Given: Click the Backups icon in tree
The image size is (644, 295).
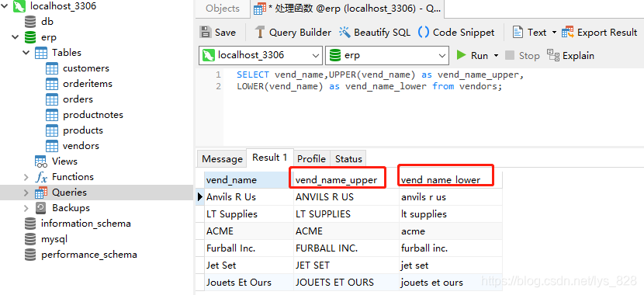Looking at the screenshot, I should pyautogui.click(x=40, y=208).
